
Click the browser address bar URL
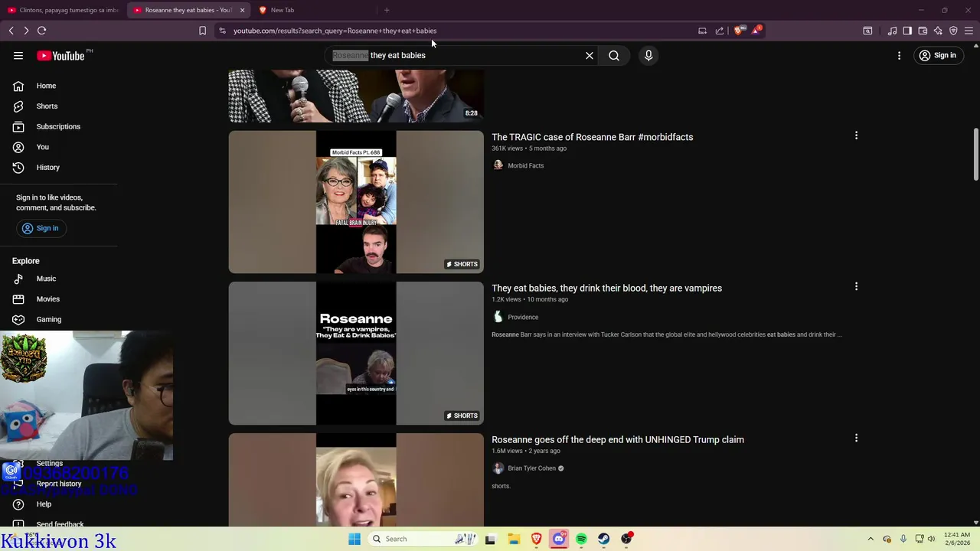[335, 31]
